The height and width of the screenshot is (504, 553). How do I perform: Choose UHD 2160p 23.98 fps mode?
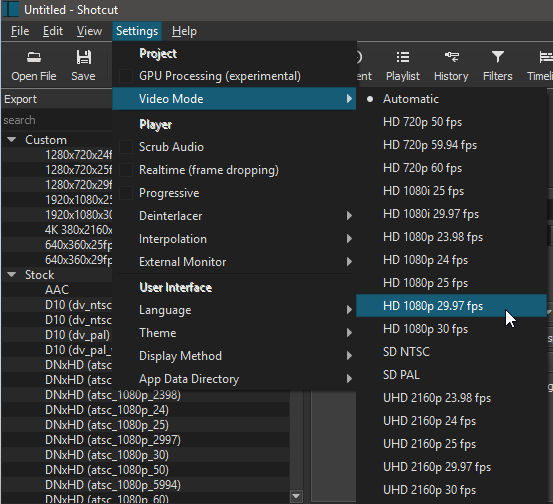click(451, 398)
